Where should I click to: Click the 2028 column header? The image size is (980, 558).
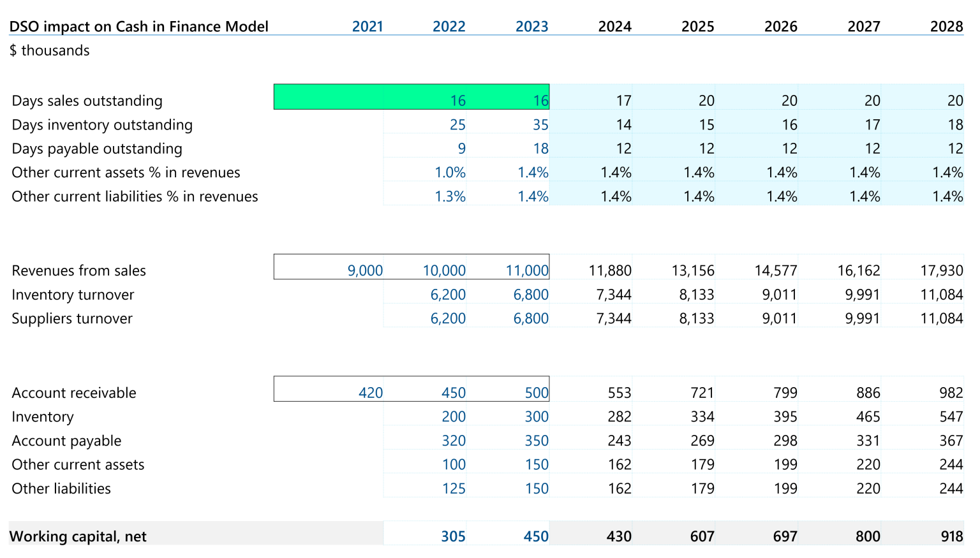coord(946,26)
